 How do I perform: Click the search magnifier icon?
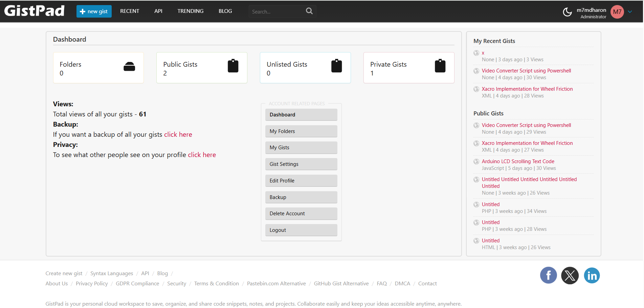coord(309,11)
